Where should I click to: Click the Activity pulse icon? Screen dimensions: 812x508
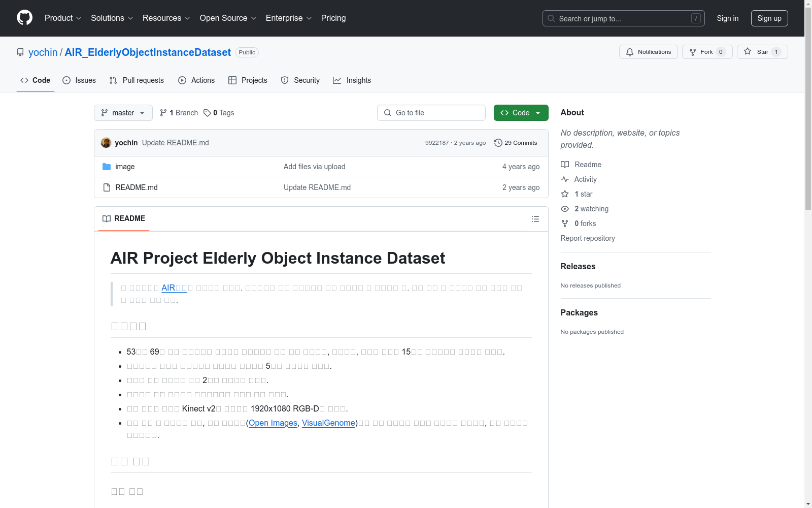[565, 179]
